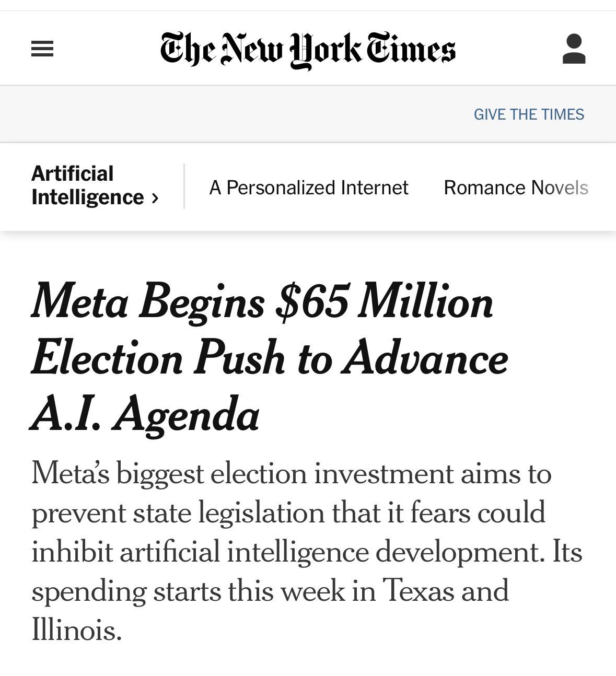
Task: Click the word Novels in the topic bar
Action: click(560, 188)
